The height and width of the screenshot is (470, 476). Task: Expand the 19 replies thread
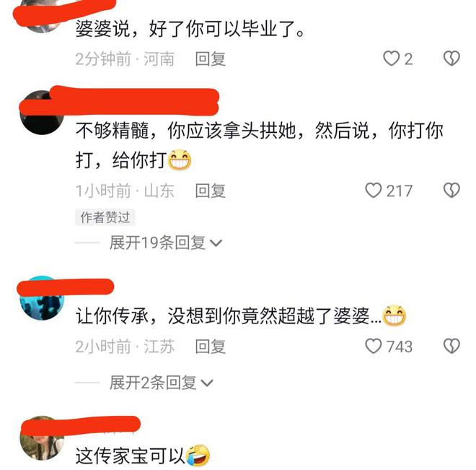coord(166,243)
